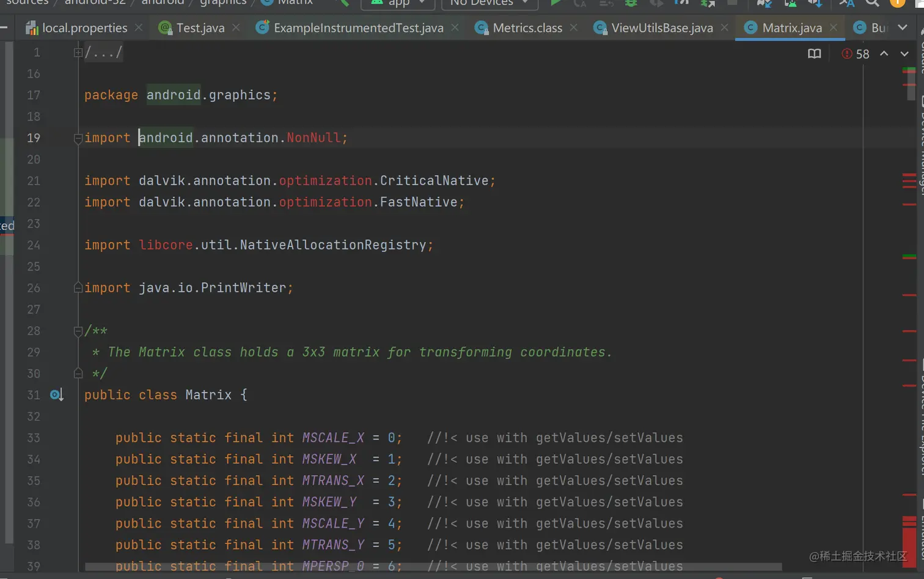Open the app run configuration dropdown
Screen dimensions: 924x579
click(x=398, y=4)
